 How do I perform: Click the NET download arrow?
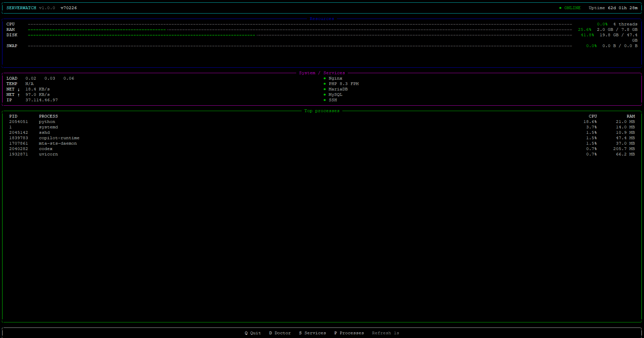(19, 89)
